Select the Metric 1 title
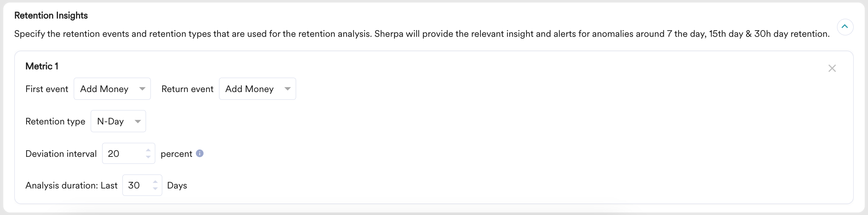The image size is (868, 215). click(x=42, y=66)
